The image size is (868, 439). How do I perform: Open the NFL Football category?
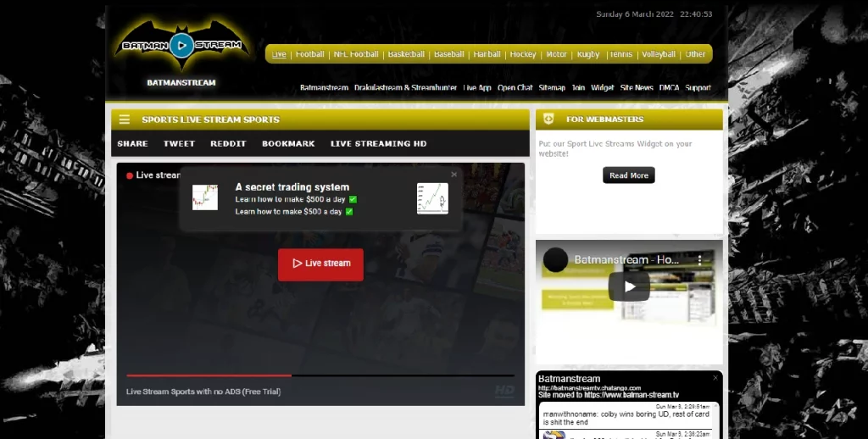[x=356, y=54]
